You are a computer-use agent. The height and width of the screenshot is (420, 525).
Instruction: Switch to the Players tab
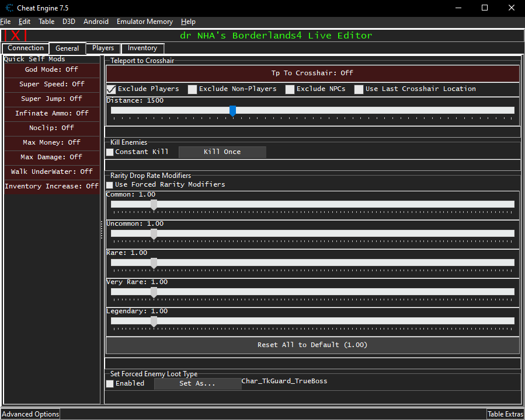(x=103, y=48)
